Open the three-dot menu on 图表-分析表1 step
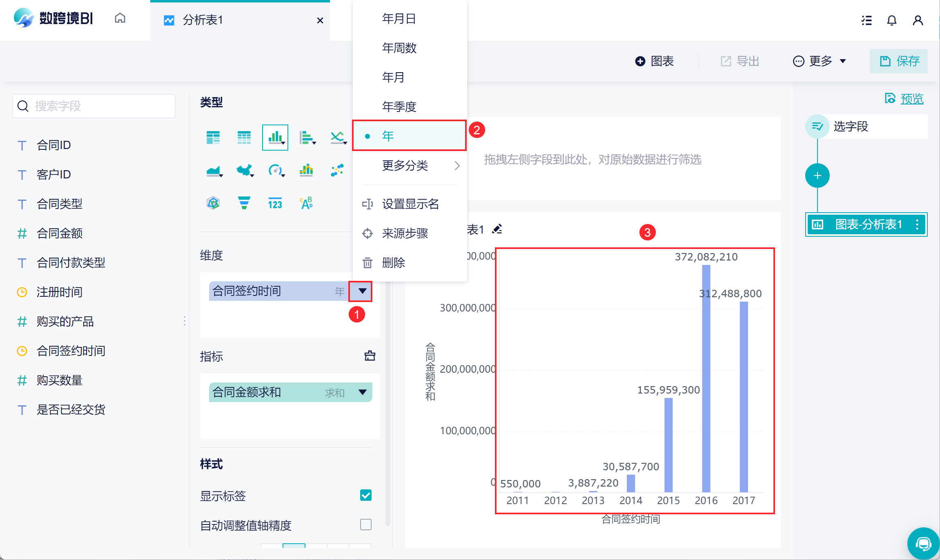 [917, 224]
